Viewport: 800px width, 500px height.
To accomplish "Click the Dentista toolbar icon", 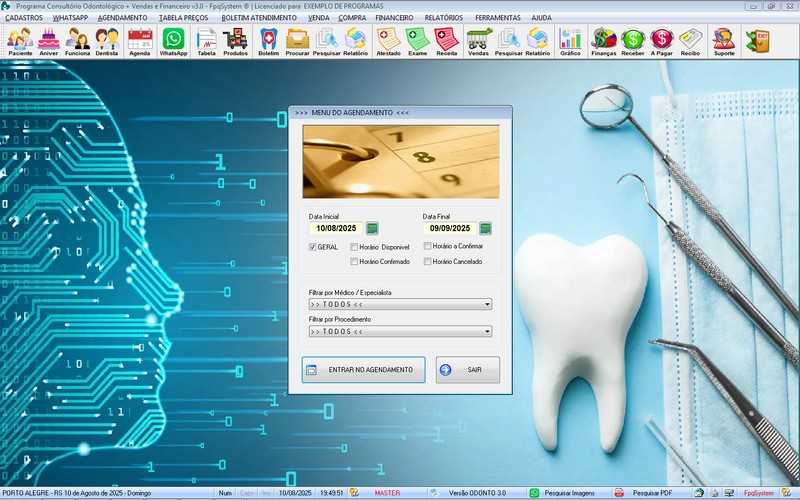I will pyautogui.click(x=107, y=40).
